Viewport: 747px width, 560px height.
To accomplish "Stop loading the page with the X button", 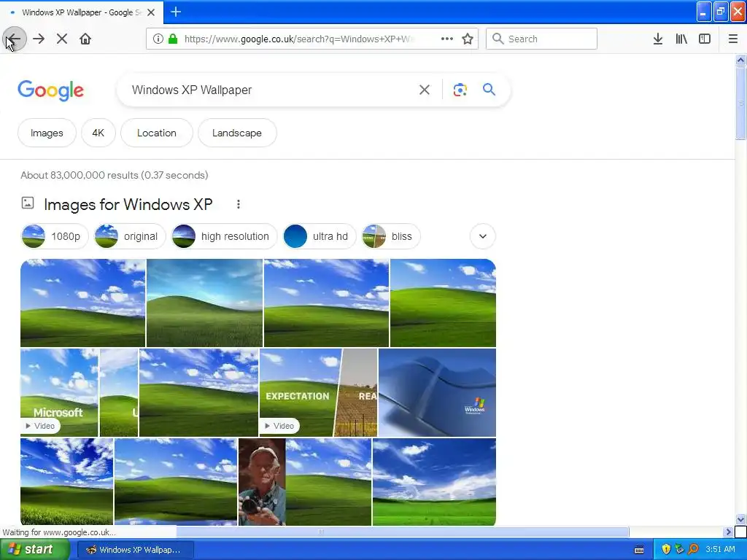I will pos(62,39).
